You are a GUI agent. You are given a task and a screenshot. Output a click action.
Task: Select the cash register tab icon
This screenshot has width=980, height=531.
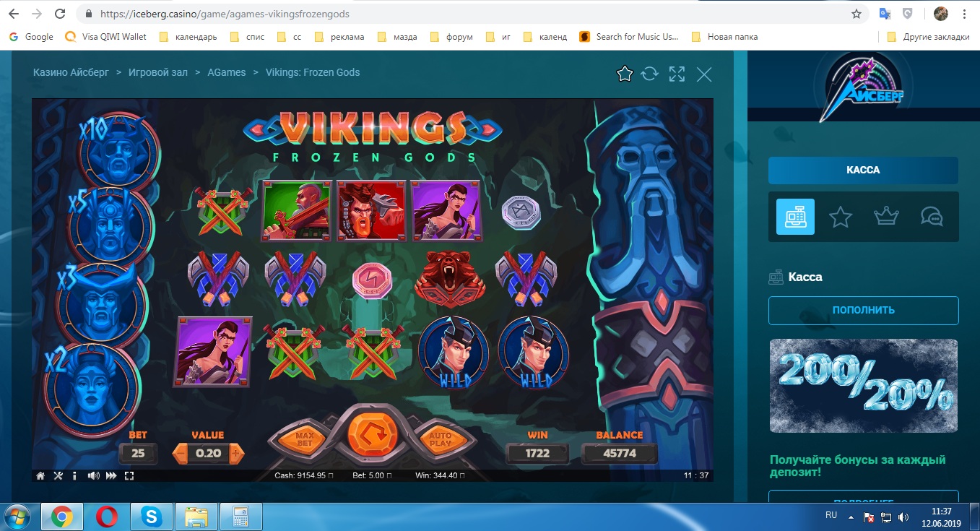point(795,217)
